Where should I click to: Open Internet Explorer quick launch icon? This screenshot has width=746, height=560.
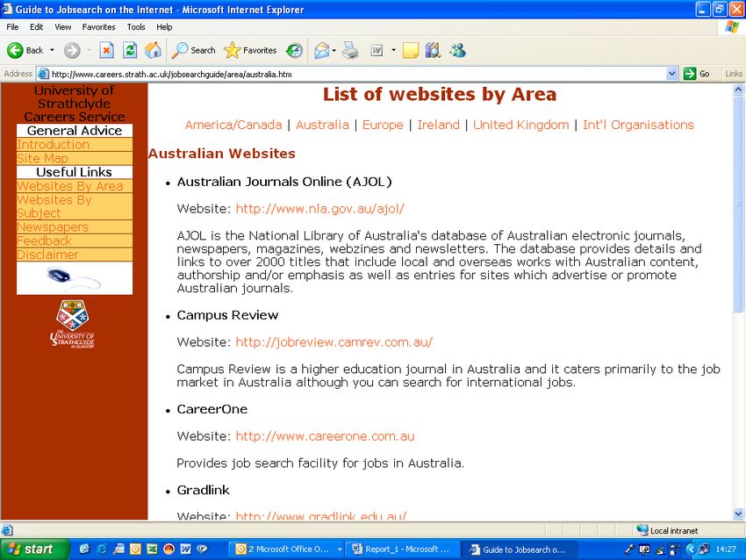point(101,549)
